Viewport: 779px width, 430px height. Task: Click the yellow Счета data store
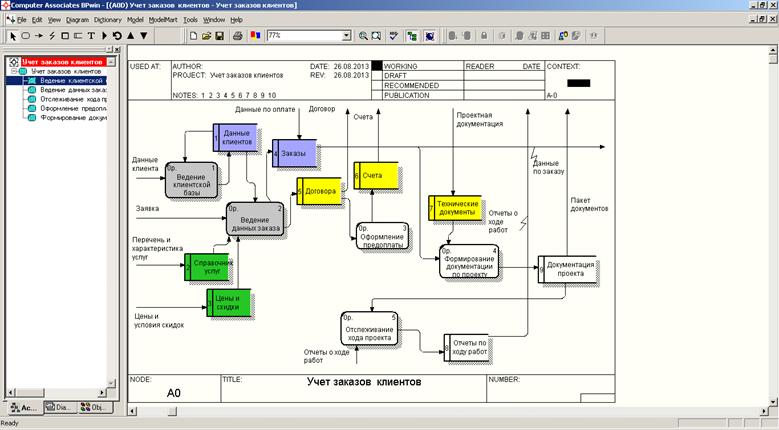pyautogui.click(x=376, y=176)
